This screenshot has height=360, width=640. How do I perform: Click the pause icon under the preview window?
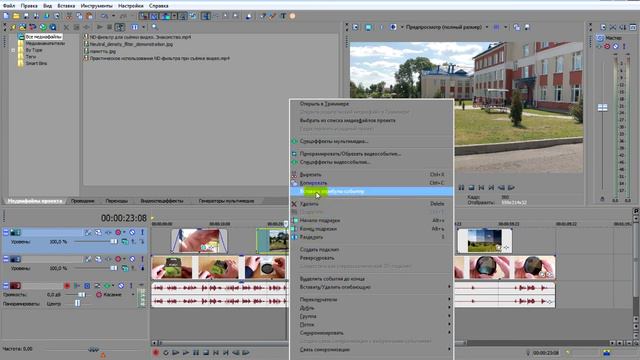click(x=461, y=187)
